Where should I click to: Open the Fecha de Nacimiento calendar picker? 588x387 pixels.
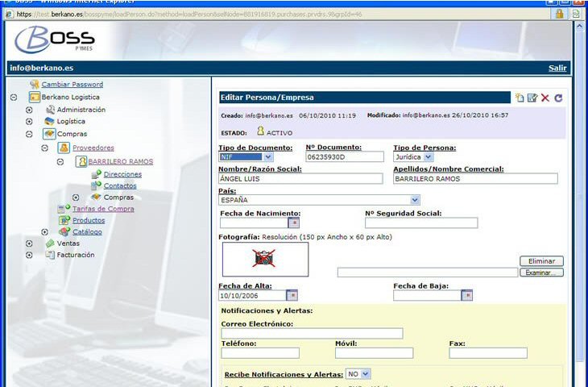point(294,223)
